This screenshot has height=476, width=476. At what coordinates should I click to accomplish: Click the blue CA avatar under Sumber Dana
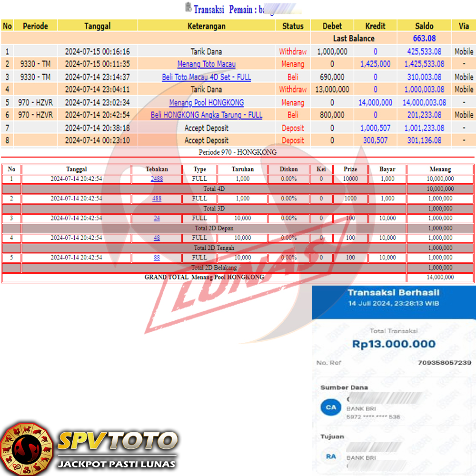[330, 407]
